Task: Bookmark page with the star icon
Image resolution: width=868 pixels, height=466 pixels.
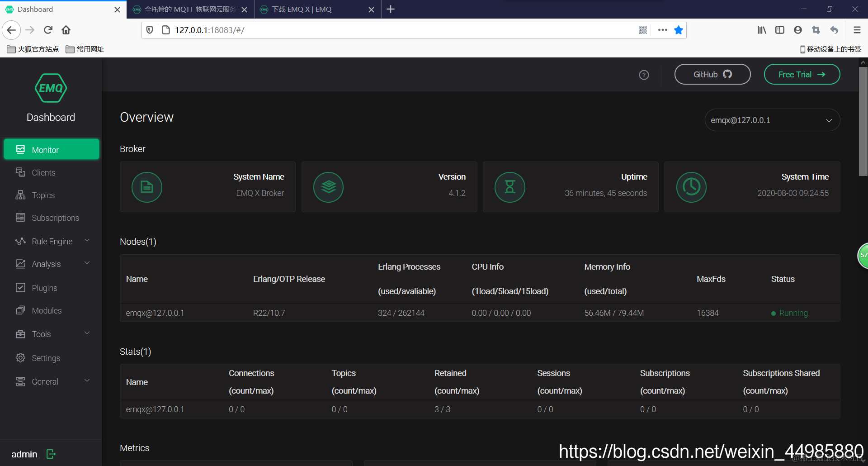Action: click(679, 30)
